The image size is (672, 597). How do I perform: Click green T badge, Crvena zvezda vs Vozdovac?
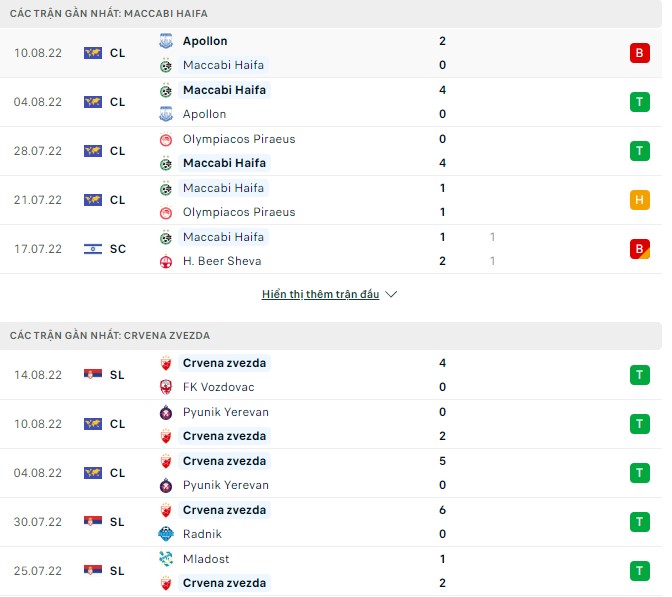[638, 375]
